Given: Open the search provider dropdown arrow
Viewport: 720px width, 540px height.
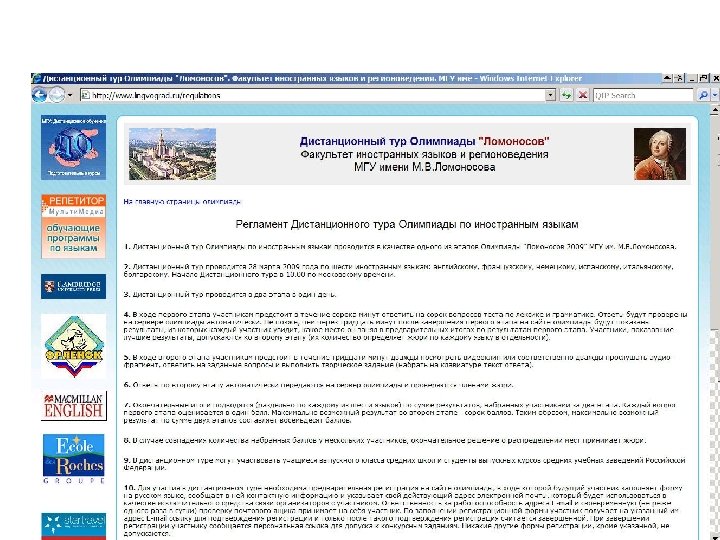Looking at the screenshot, I should coord(715,96).
